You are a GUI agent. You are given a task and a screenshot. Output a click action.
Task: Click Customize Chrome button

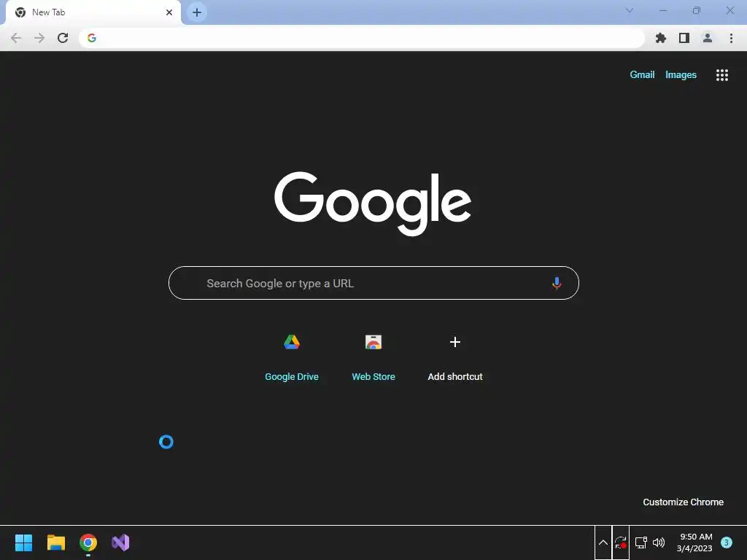683,502
